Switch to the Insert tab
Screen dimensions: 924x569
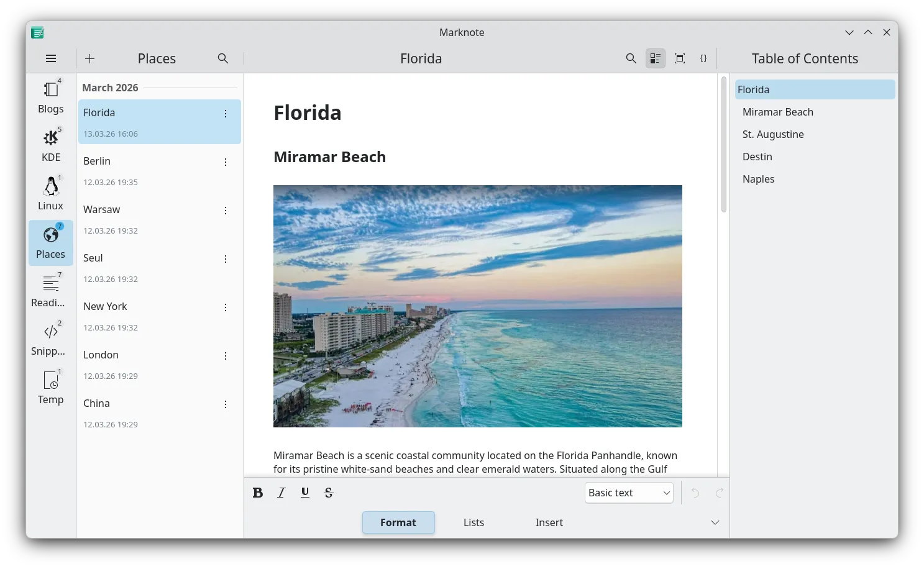(549, 522)
